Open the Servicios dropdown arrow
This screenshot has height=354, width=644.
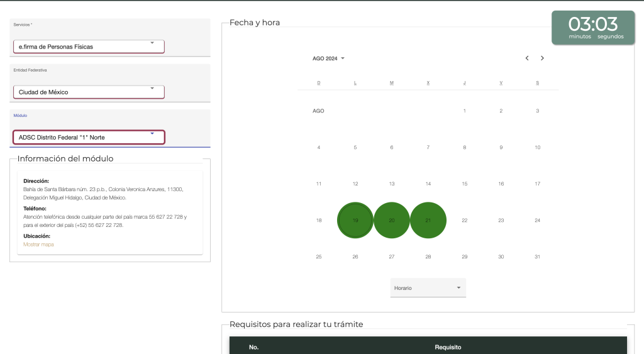[x=152, y=43]
